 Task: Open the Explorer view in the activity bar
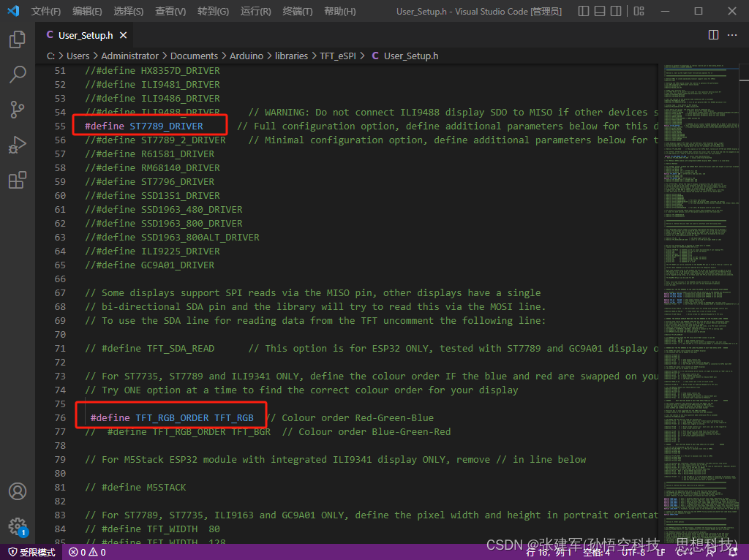pos(17,40)
